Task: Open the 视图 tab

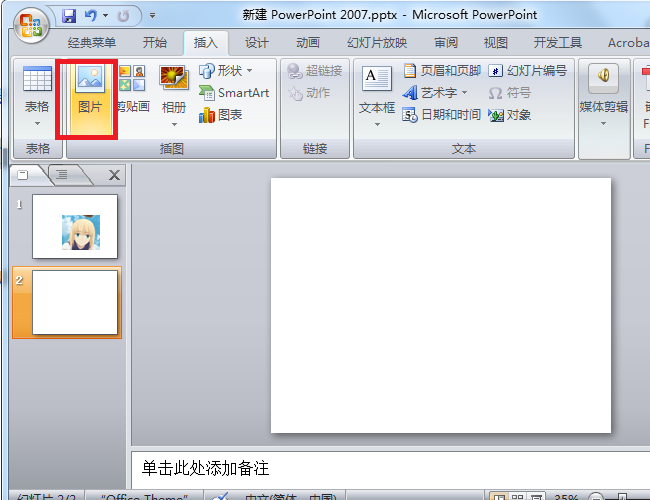Action: coord(495,42)
